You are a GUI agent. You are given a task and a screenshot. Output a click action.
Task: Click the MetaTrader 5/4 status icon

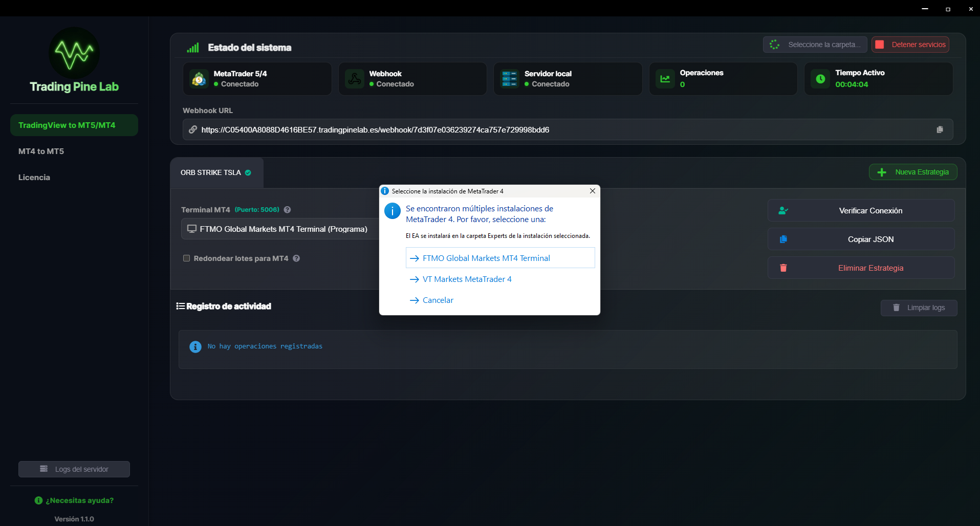(199, 79)
